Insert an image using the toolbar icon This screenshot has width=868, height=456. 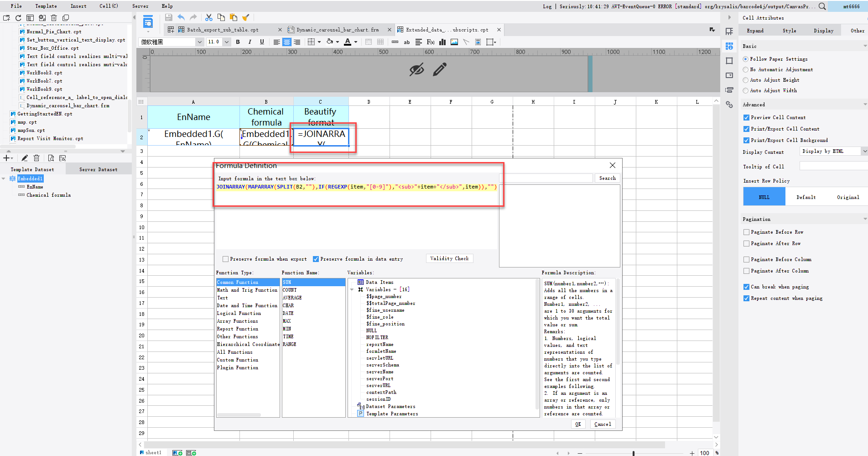pyautogui.click(x=454, y=42)
